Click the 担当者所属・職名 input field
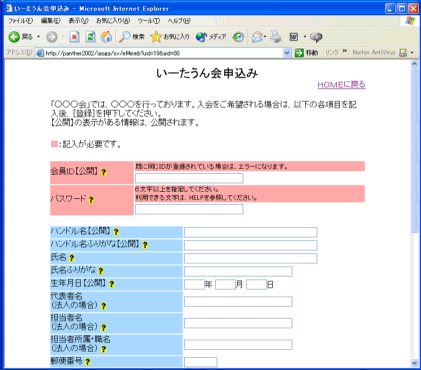 (x=238, y=345)
